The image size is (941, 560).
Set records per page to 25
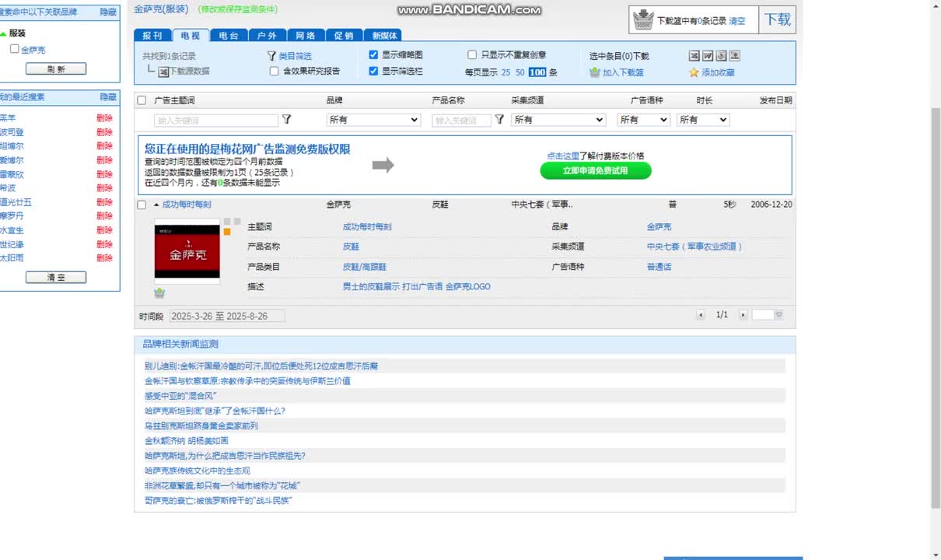pyautogui.click(x=505, y=72)
